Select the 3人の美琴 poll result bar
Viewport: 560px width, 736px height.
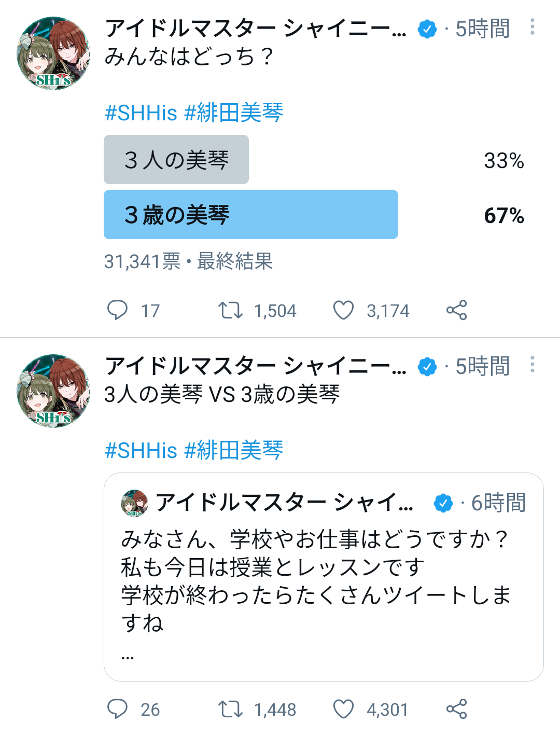click(176, 160)
